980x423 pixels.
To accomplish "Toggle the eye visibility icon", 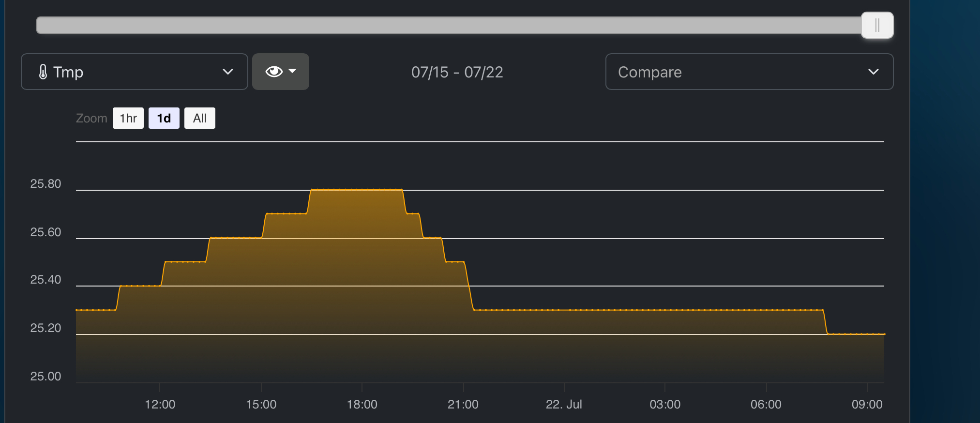I will 273,72.
